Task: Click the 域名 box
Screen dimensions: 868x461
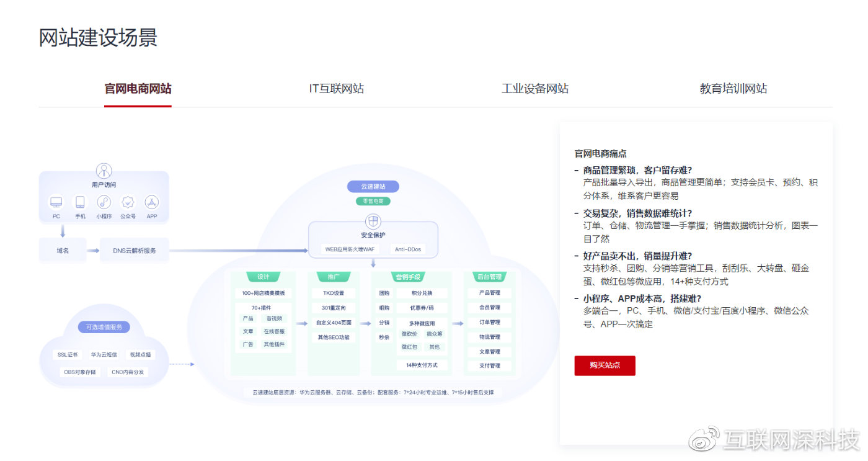Action: (62, 251)
